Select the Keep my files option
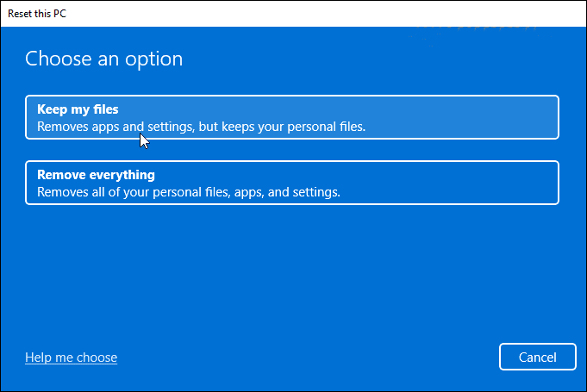Screen dimensions: 587x392 point(292,117)
